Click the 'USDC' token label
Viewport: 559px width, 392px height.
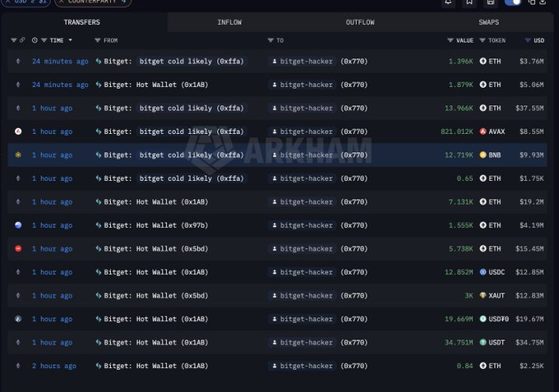click(497, 272)
